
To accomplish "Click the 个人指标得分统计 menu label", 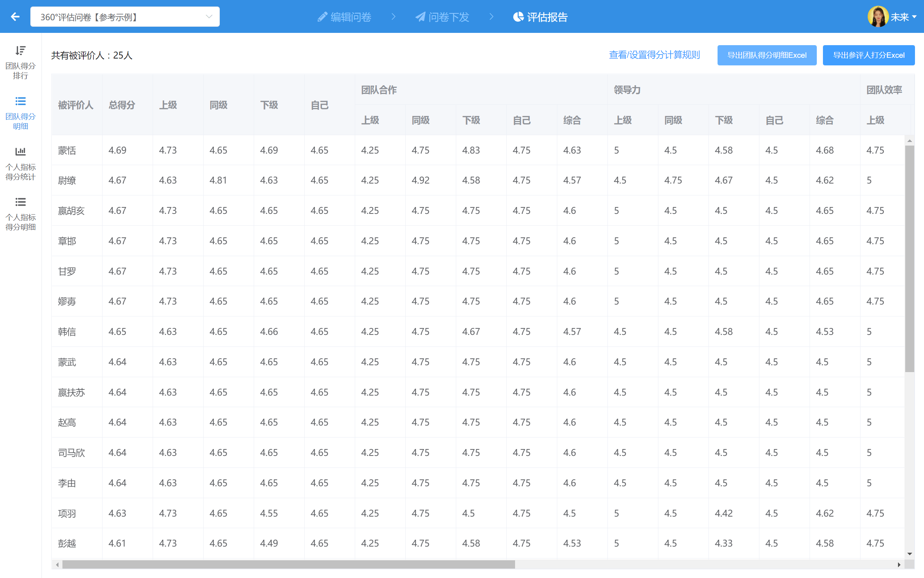I will [20, 172].
